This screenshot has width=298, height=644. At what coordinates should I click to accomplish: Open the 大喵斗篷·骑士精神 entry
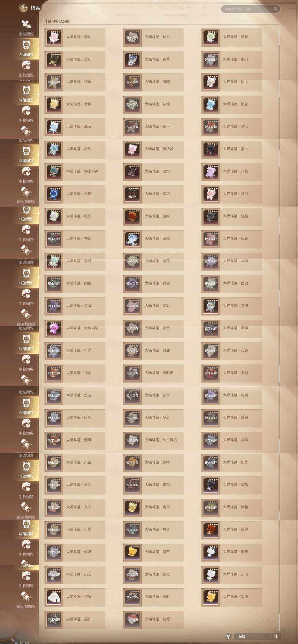pos(75,171)
